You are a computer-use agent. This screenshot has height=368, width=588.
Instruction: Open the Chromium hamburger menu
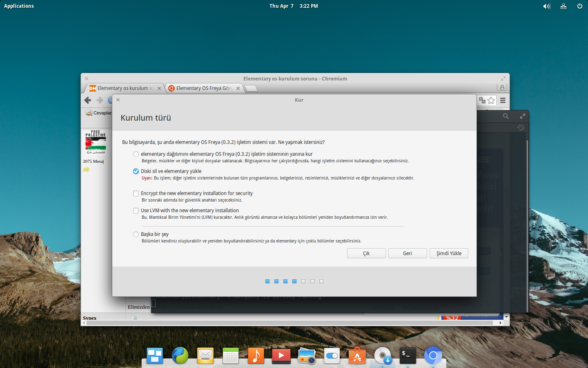click(503, 100)
